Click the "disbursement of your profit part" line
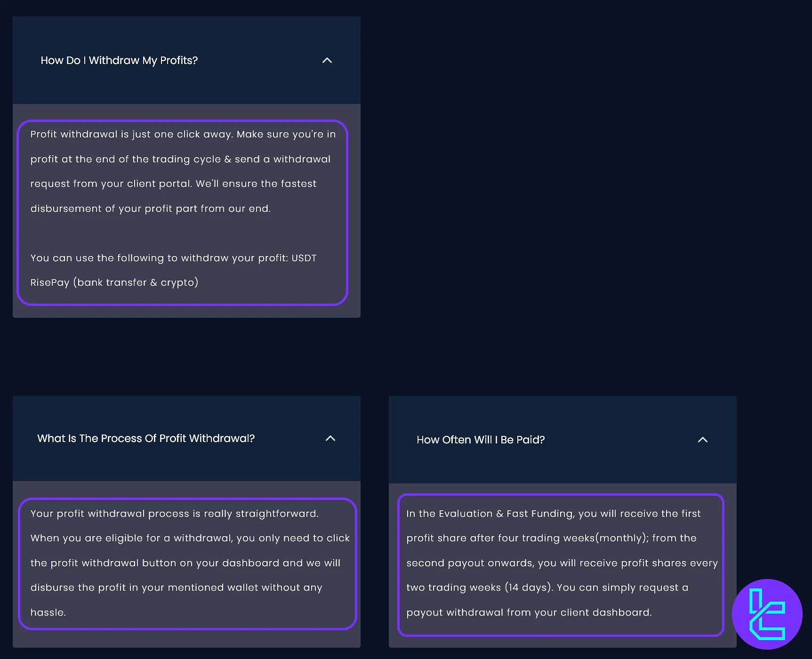Screen dimensions: 812x659 (151, 209)
